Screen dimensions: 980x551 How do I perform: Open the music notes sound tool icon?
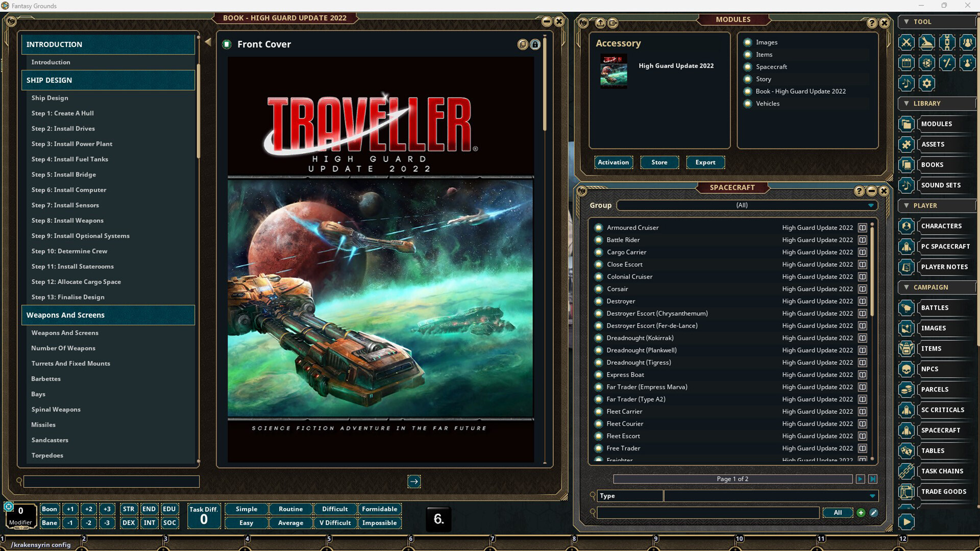pyautogui.click(x=906, y=83)
